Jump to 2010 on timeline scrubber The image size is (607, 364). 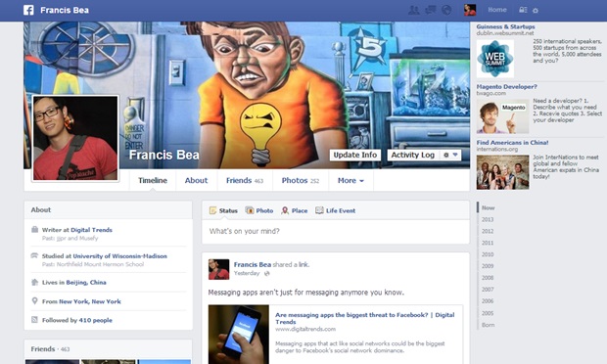(x=488, y=254)
